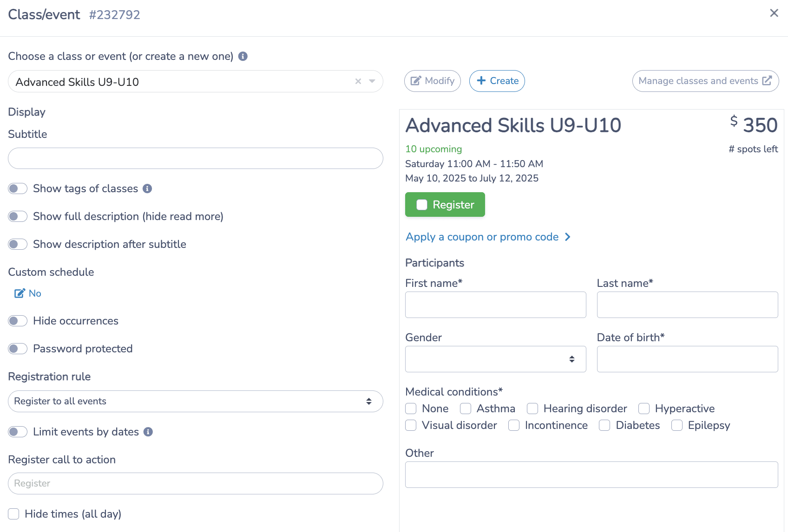Check the None medical condition

[411, 409]
